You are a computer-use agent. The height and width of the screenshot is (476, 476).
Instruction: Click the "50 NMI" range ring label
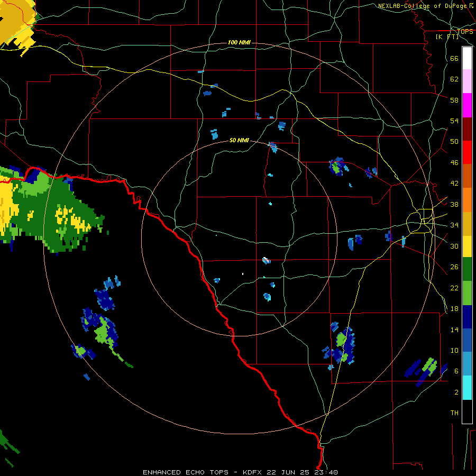pos(239,140)
